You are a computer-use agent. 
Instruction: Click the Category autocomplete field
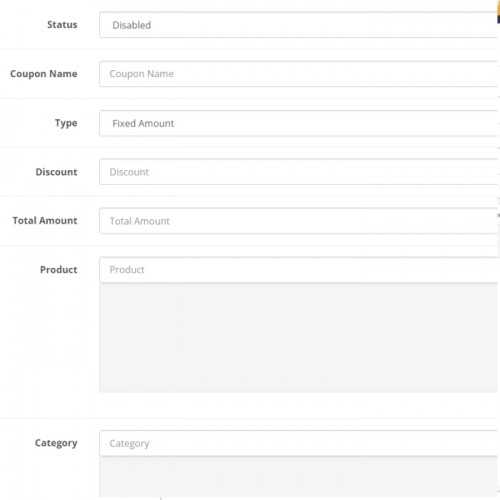click(x=299, y=443)
